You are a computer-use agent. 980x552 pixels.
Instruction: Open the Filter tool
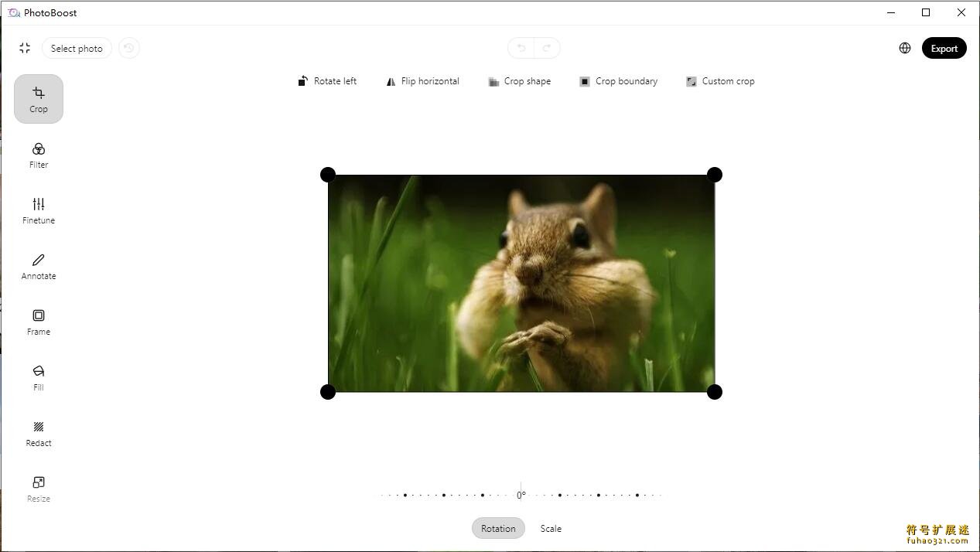pyautogui.click(x=38, y=155)
